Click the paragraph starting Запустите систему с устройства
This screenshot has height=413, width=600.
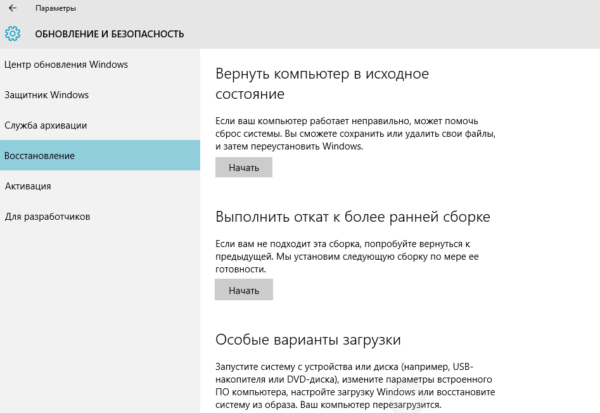tap(355, 385)
